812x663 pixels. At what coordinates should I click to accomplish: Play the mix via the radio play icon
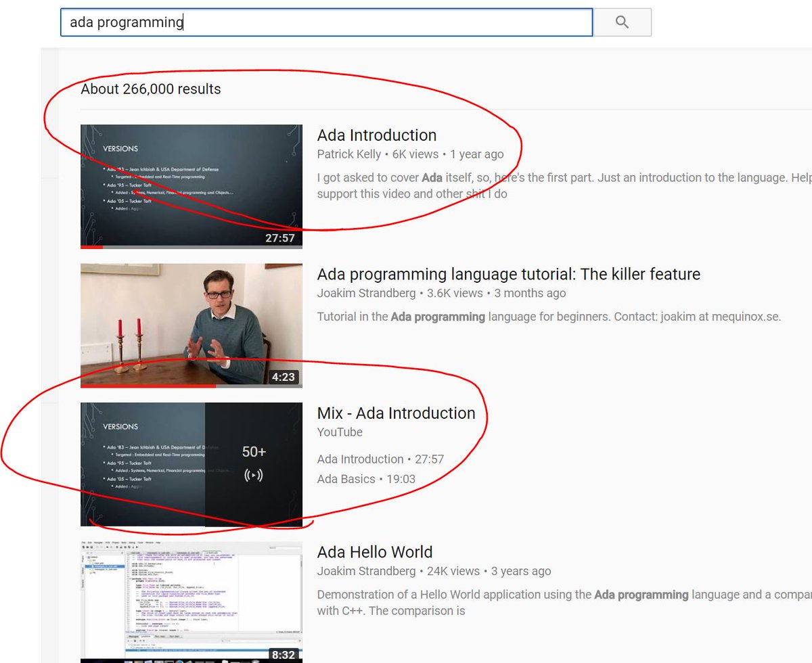coord(254,476)
